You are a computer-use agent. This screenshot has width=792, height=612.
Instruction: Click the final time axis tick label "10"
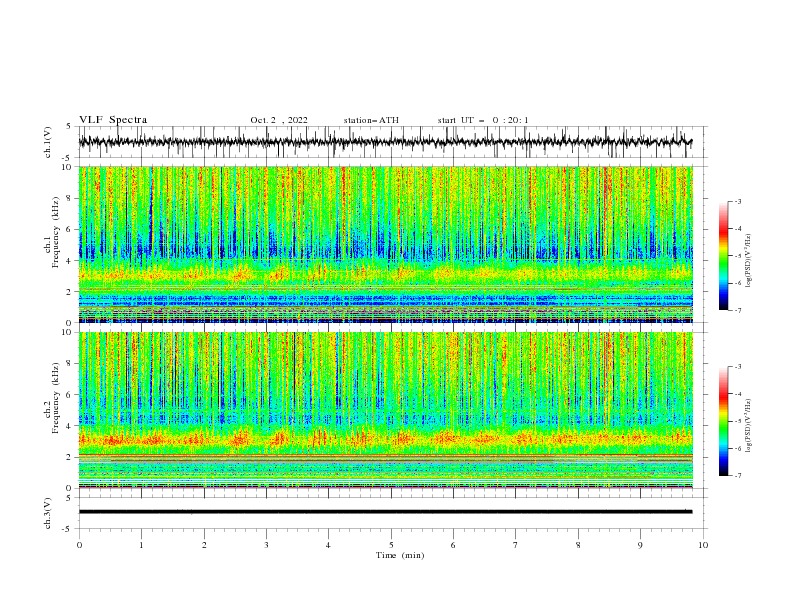pyautogui.click(x=703, y=545)
